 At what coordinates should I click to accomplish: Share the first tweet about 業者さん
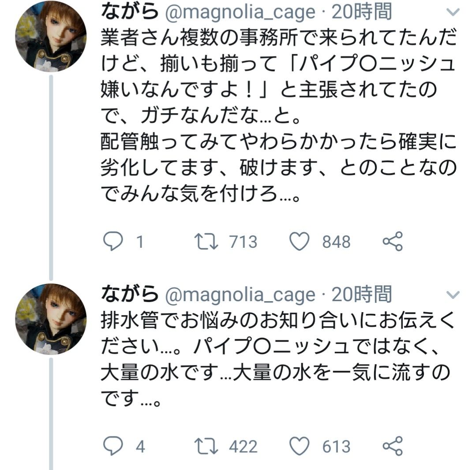pyautogui.click(x=392, y=241)
